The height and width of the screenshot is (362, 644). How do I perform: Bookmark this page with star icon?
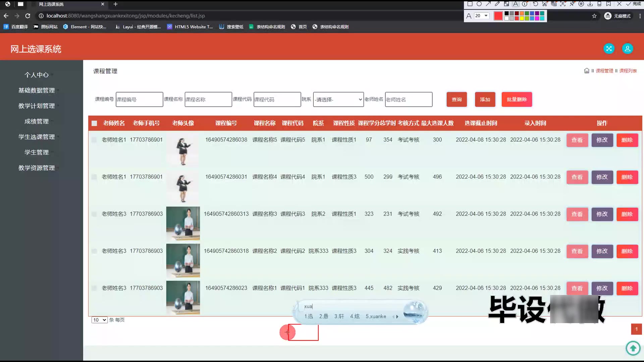click(x=594, y=16)
